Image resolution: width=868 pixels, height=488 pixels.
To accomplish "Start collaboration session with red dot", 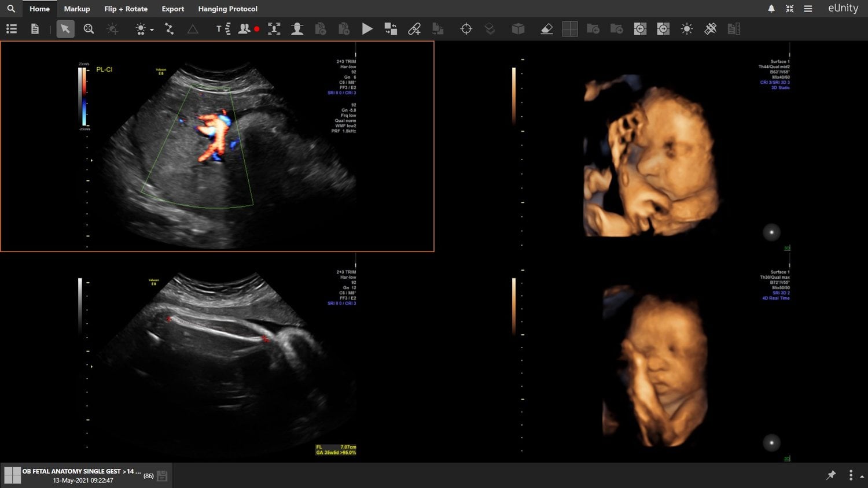I will pos(249,29).
